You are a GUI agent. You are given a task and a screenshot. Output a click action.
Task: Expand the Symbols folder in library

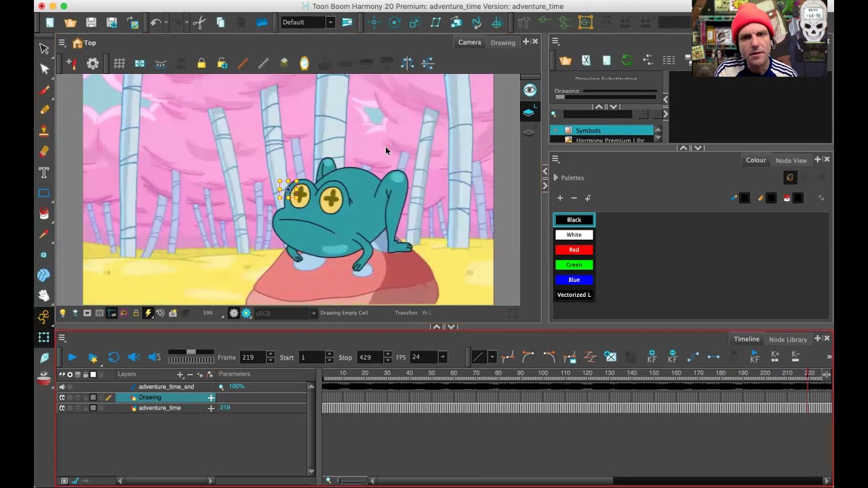pyautogui.click(x=557, y=130)
